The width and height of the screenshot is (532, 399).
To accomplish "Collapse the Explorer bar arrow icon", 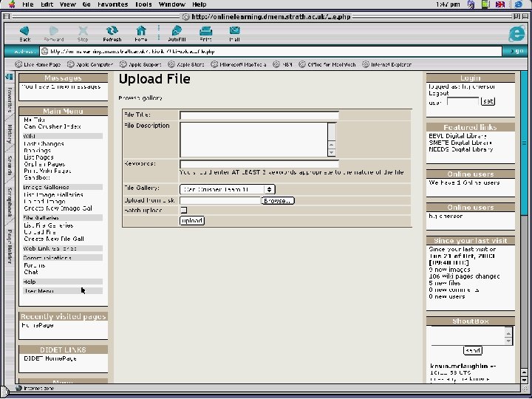I will [9, 77].
